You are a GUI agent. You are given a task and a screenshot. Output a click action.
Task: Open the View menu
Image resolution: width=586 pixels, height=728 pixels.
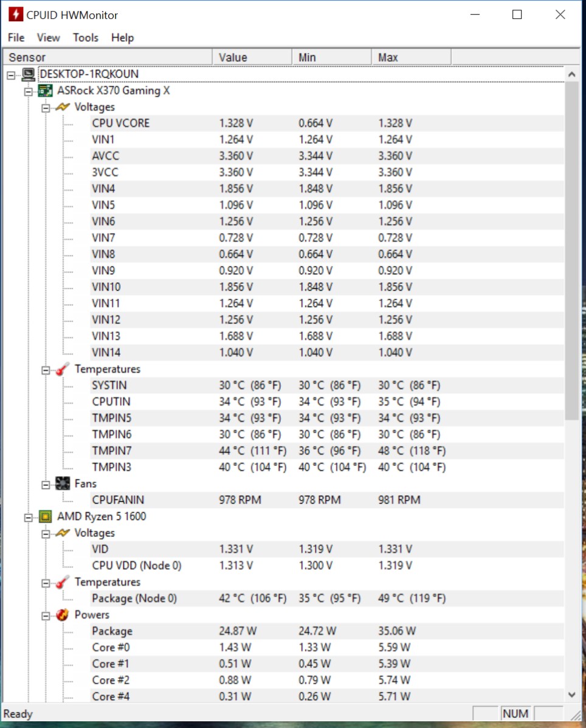coord(48,38)
